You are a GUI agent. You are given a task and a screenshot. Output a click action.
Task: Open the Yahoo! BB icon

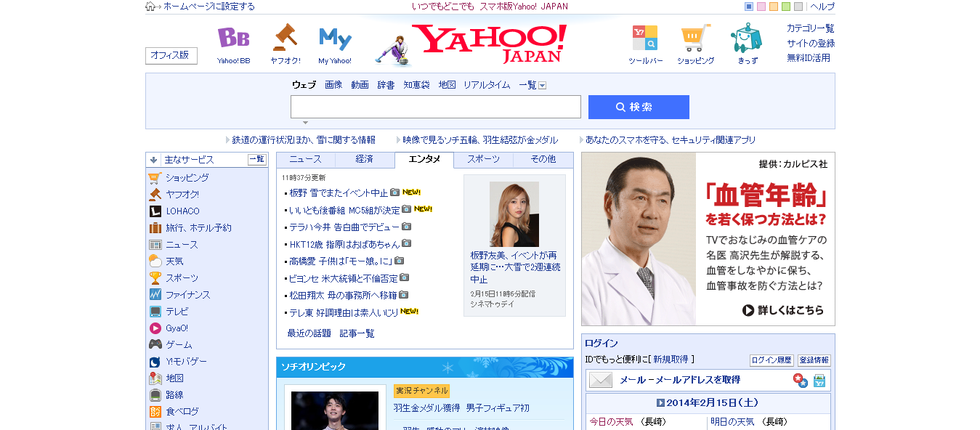233,38
